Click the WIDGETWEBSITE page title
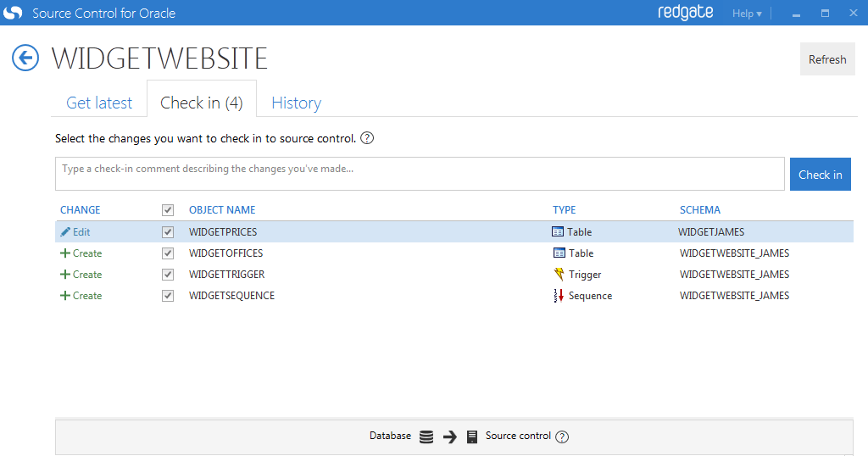 159,58
